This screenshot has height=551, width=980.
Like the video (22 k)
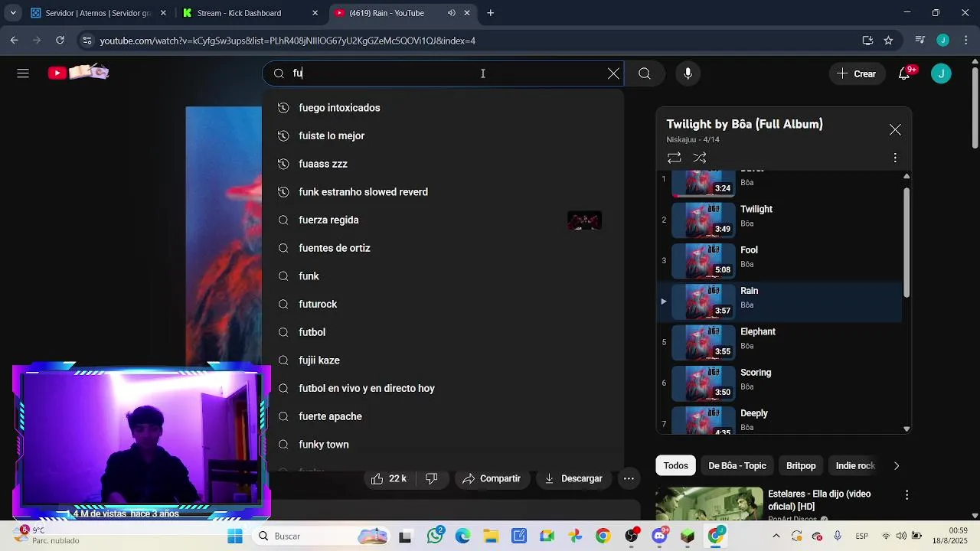click(x=389, y=478)
